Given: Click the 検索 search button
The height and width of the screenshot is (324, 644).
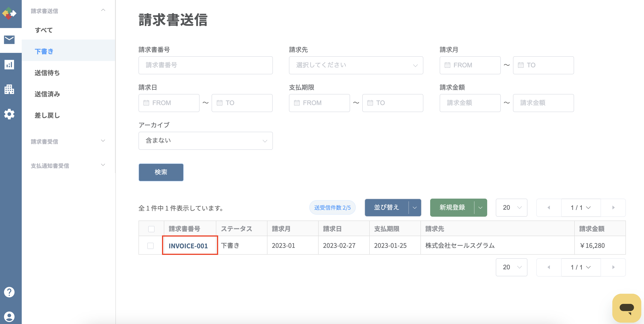Looking at the screenshot, I should [x=161, y=172].
